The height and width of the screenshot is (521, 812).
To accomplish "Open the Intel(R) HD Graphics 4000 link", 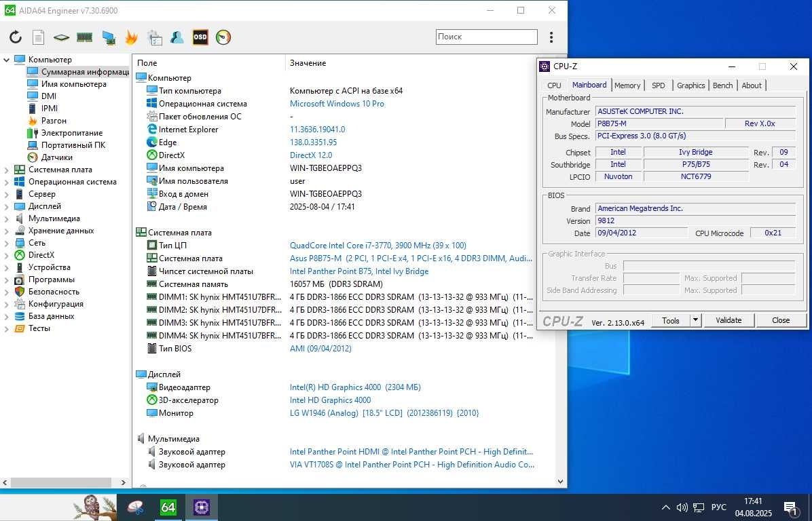I will click(x=355, y=387).
